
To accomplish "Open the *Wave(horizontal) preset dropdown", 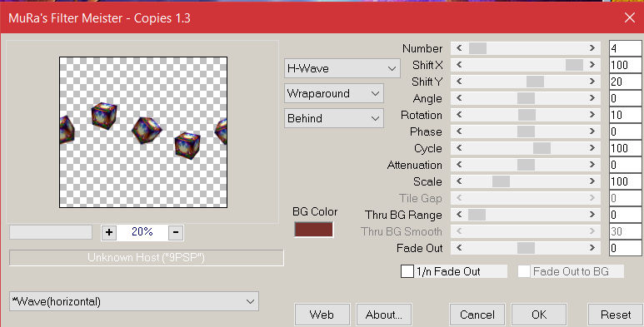I will (134, 301).
